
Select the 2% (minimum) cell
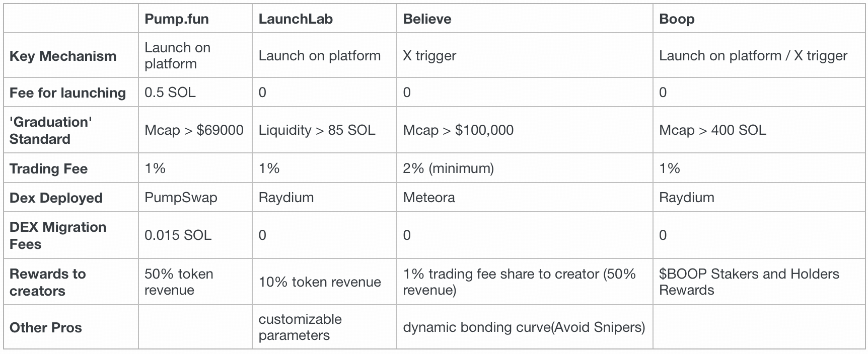pos(448,168)
